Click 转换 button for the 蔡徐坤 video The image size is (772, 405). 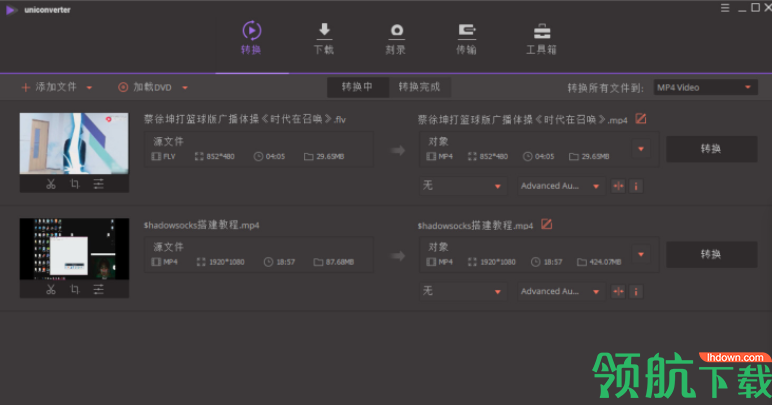coord(711,149)
